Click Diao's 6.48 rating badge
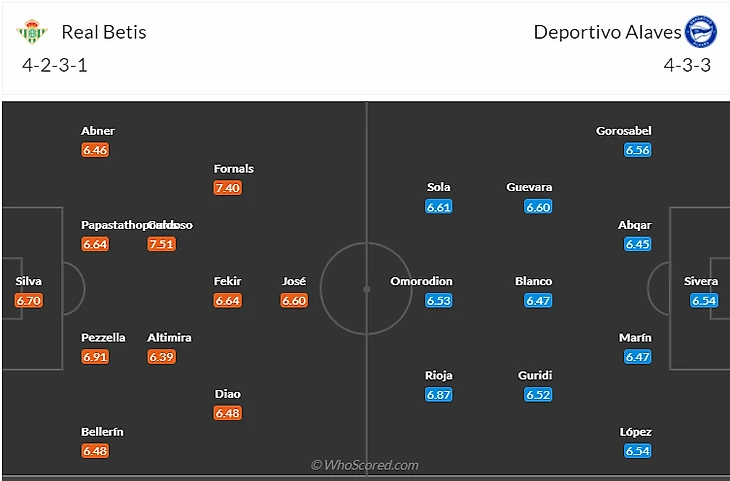The width and height of the screenshot is (730, 481). [x=228, y=413]
